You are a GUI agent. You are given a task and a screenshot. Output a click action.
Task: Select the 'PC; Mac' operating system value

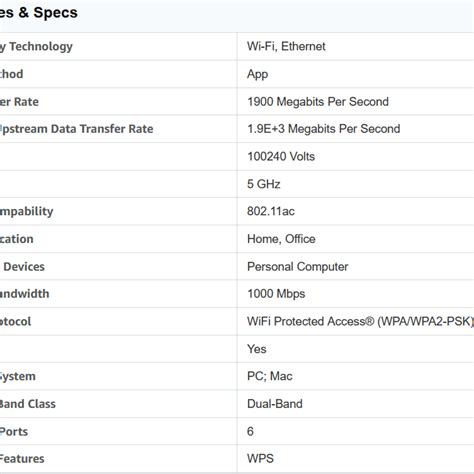pyautogui.click(x=269, y=376)
